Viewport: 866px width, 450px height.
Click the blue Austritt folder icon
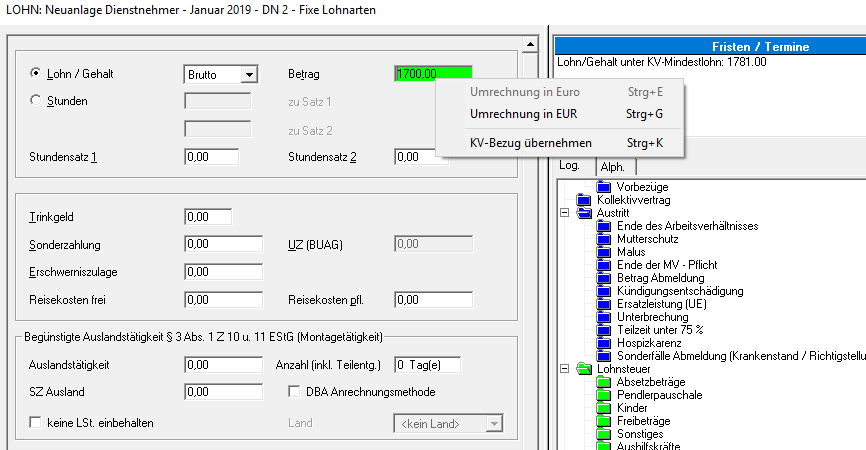pyautogui.click(x=585, y=213)
